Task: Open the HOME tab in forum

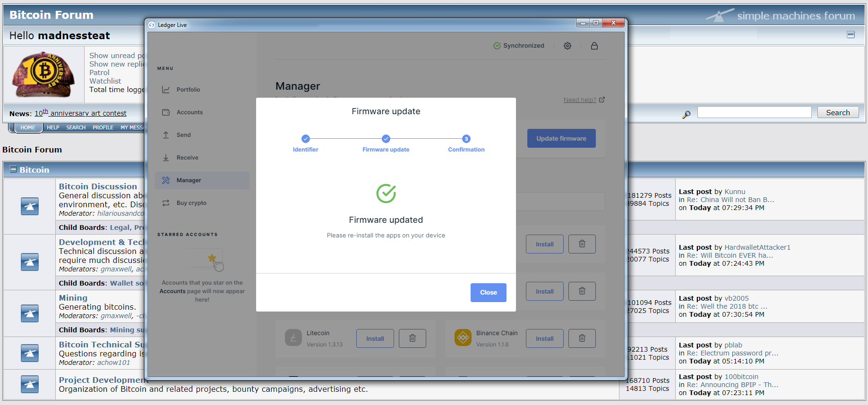Action: click(x=27, y=127)
